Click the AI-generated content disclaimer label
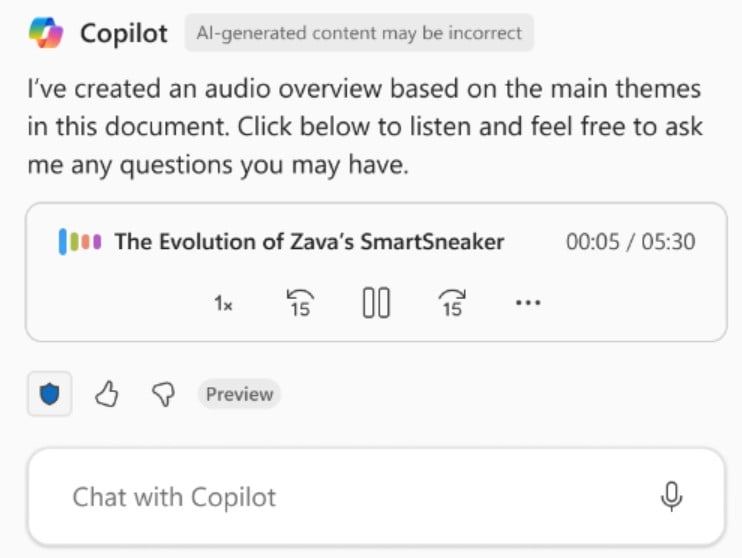Viewport: 742px width, 558px height. coord(359,33)
